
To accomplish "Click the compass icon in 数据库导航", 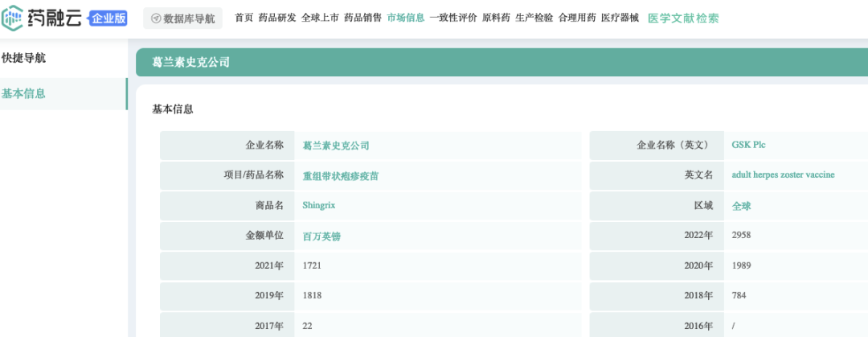I will (x=156, y=18).
